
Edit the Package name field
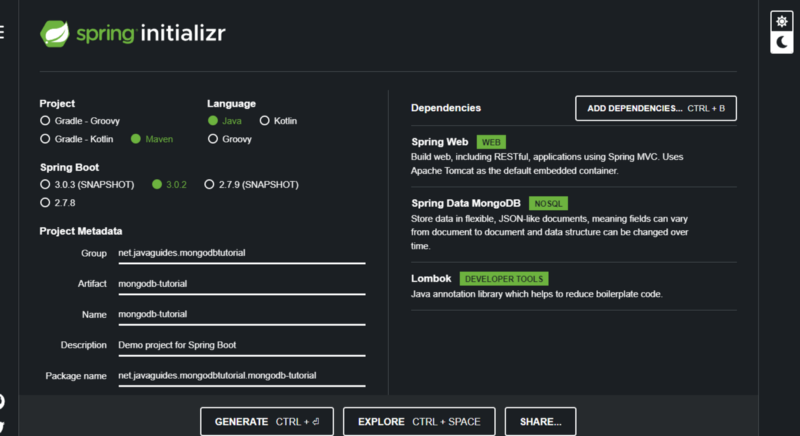pyautogui.click(x=242, y=376)
